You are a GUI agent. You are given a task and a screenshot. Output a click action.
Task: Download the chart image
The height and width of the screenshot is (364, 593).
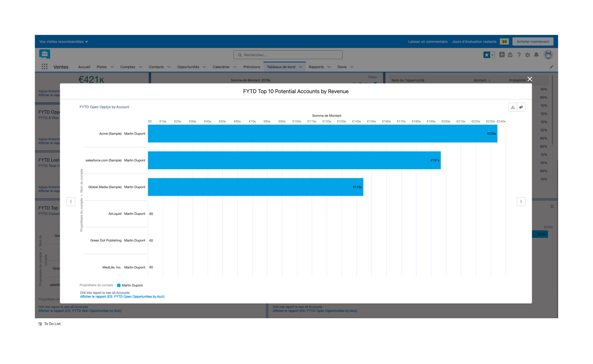(513, 107)
